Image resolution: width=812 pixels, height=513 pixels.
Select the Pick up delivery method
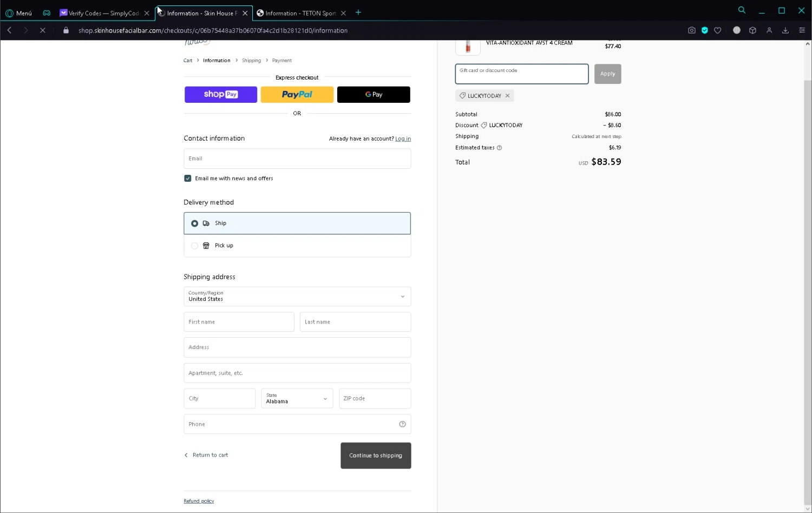(x=297, y=246)
